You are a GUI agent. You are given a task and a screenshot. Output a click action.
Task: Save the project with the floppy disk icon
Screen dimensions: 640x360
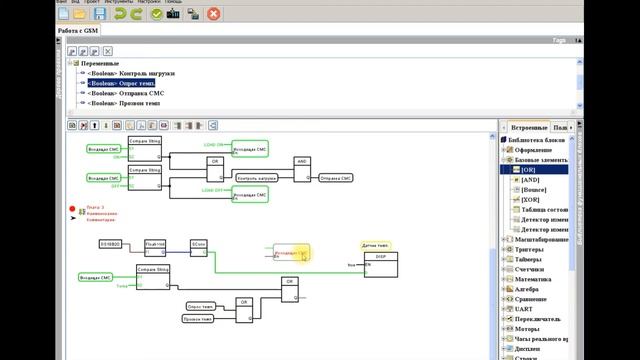tap(100, 14)
